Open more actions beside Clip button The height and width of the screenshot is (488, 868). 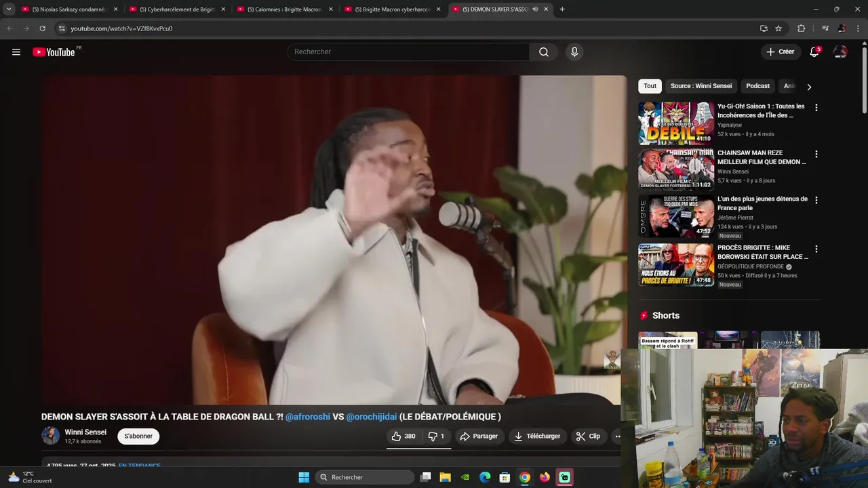click(x=617, y=436)
